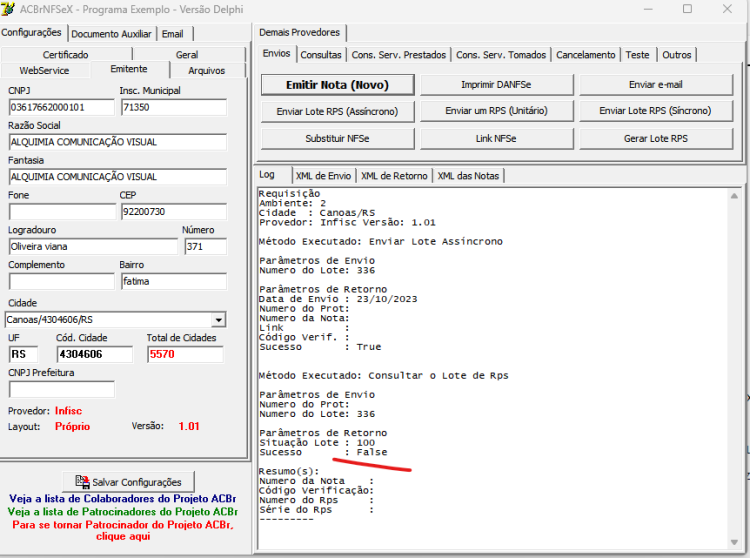This screenshot has width=750, height=558.
Task: Expand the Cidade dropdown list
Action: [219, 319]
